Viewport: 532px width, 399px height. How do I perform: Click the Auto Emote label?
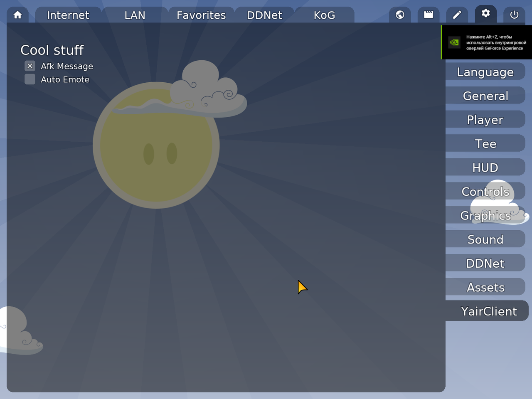tap(65, 79)
